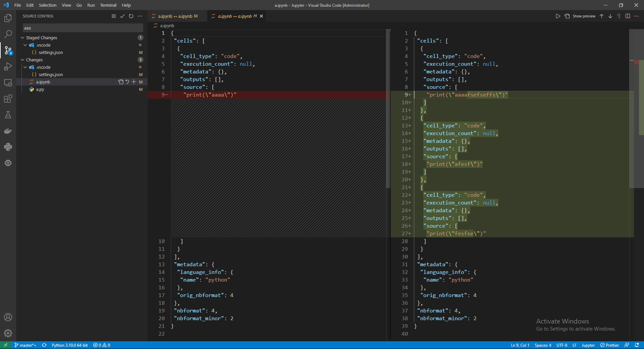
Task: Open Run and Debug view
Action: click(8, 67)
